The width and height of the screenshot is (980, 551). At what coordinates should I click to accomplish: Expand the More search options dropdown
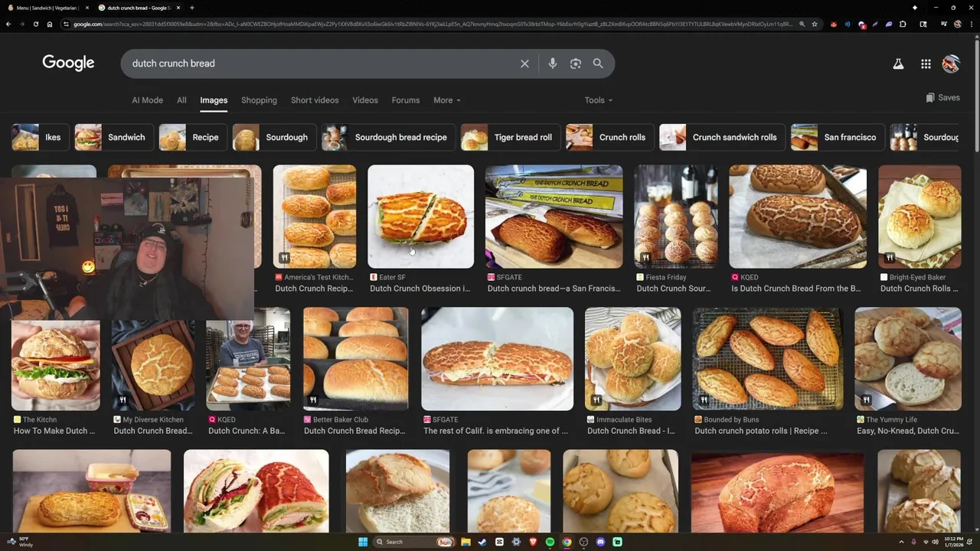click(x=447, y=100)
